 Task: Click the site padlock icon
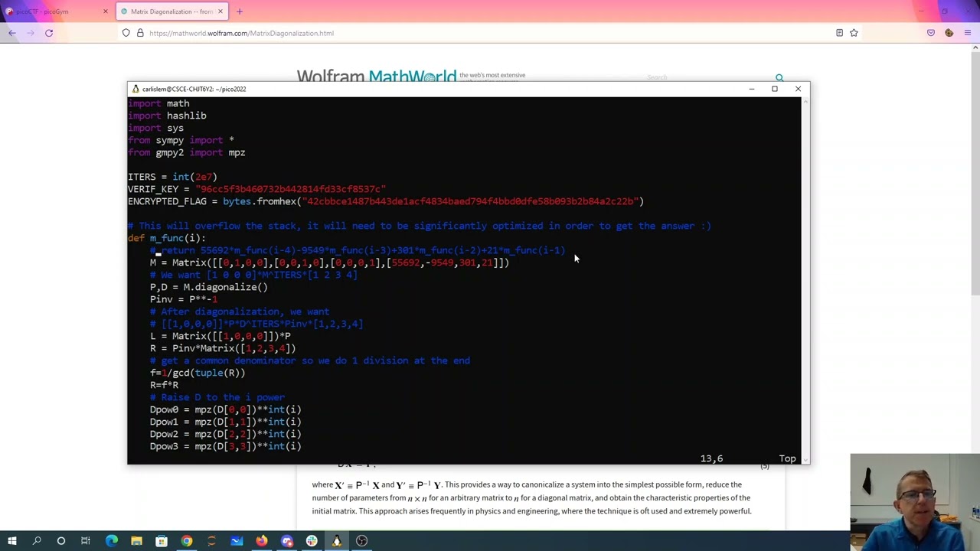pyautogui.click(x=140, y=33)
